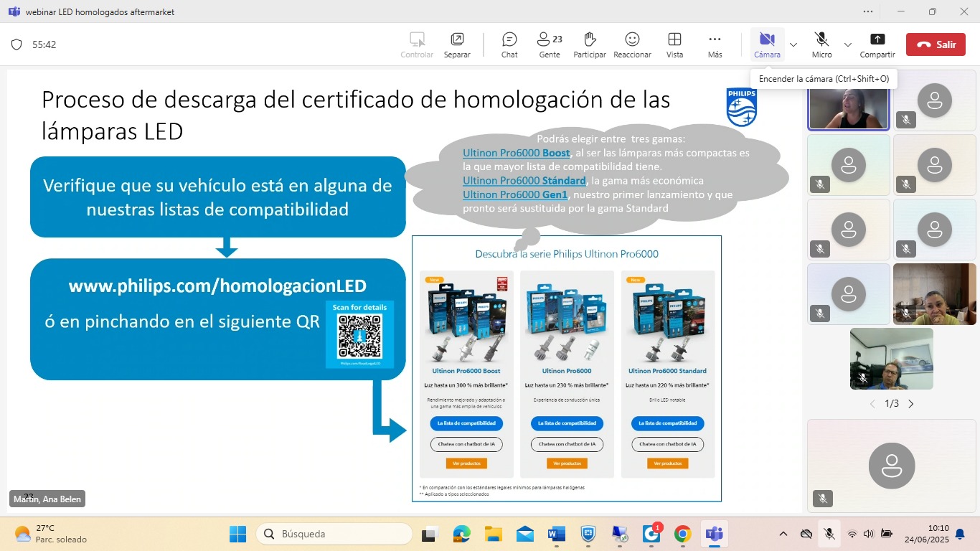Click the Philips shield logo on slide

point(741,107)
